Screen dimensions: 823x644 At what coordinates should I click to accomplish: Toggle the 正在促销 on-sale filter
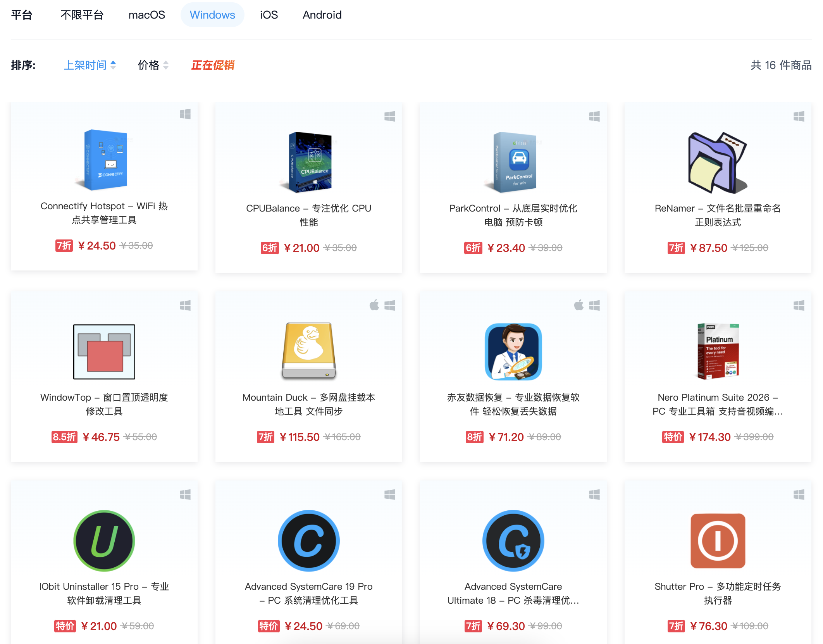pyautogui.click(x=213, y=65)
